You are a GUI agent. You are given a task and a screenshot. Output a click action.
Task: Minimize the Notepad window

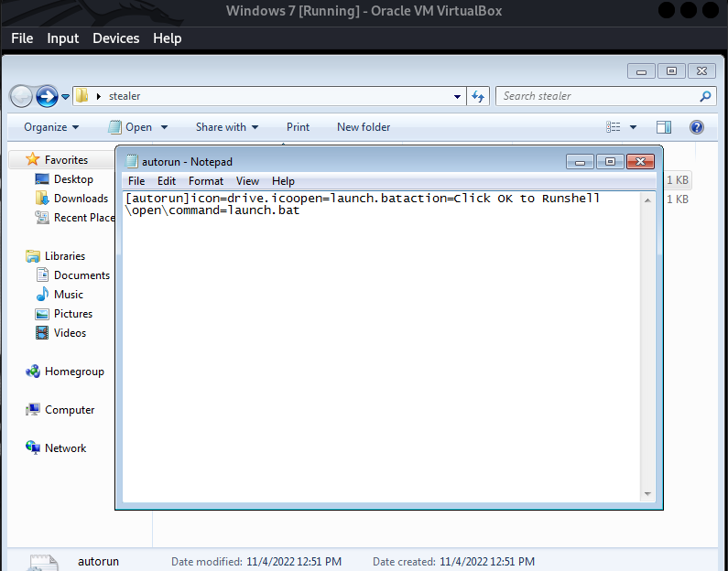click(x=580, y=161)
